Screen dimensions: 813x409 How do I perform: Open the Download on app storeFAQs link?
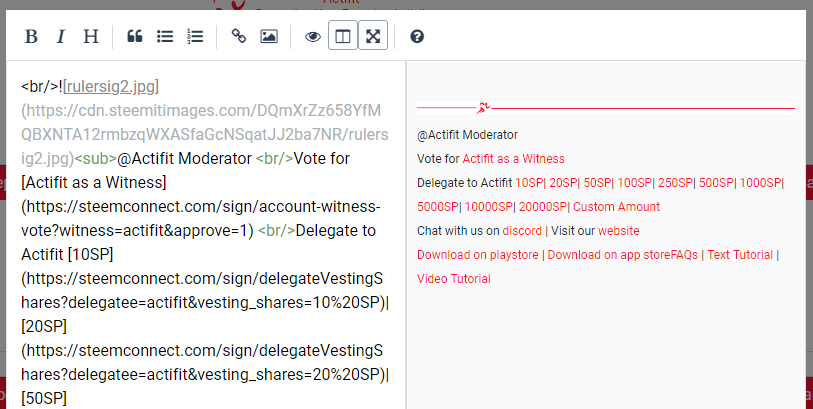click(623, 255)
